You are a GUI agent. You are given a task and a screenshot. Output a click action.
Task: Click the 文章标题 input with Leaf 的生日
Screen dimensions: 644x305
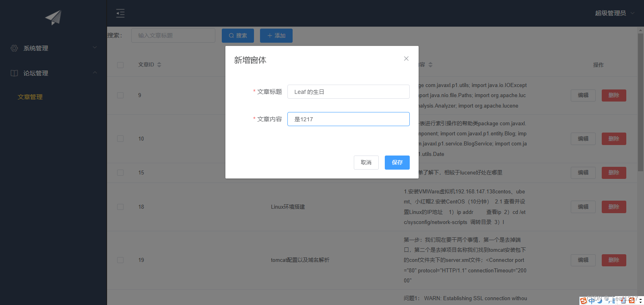349,92
